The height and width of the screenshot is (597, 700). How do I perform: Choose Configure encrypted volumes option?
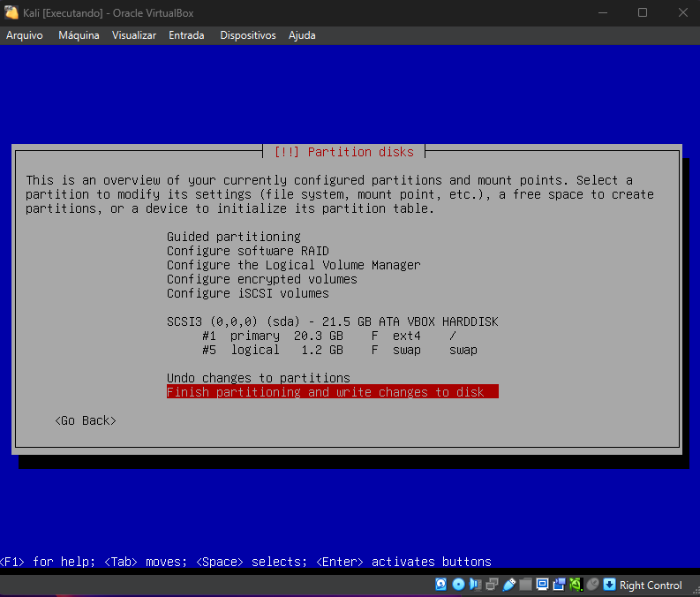coord(261,279)
